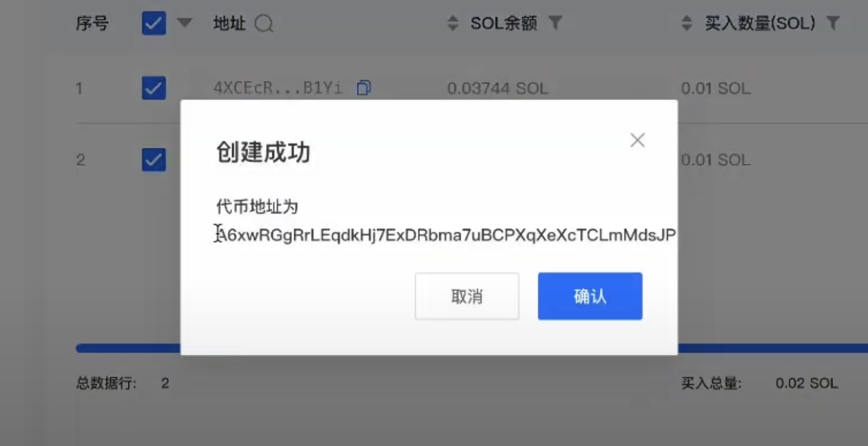Click the 0.03744 SOL balance cell
The height and width of the screenshot is (446, 868).
(x=498, y=88)
